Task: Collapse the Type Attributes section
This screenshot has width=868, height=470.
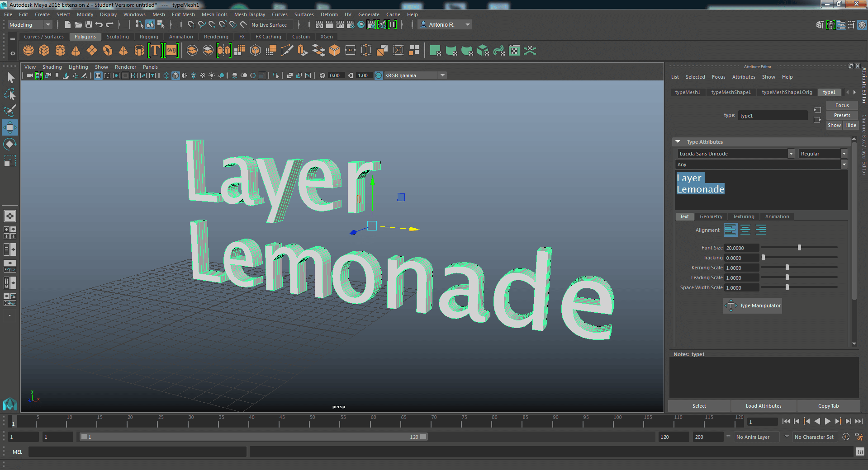Action: pos(678,142)
